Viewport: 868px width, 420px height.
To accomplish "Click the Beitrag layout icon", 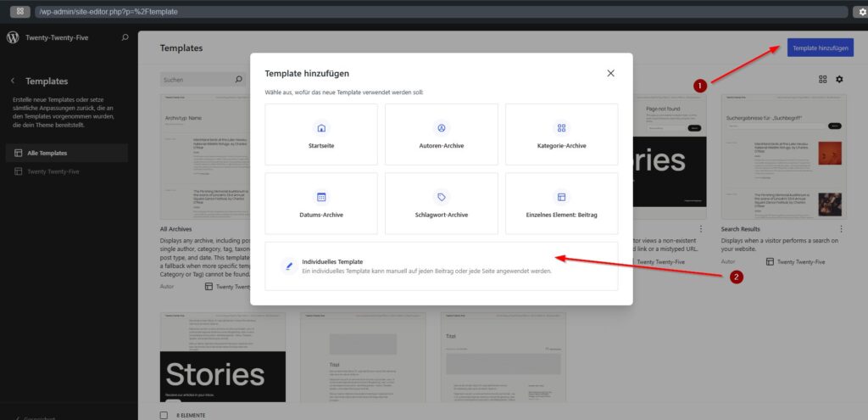I will [561, 197].
